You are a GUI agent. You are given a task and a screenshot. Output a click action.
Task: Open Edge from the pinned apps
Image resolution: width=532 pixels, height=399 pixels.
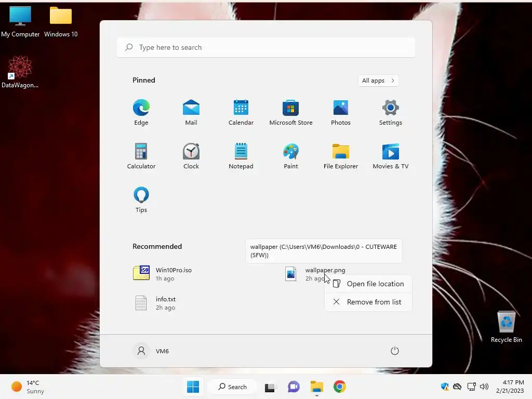click(141, 112)
